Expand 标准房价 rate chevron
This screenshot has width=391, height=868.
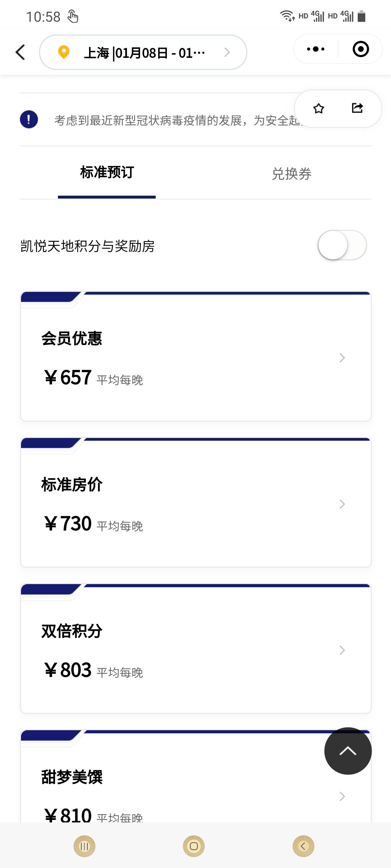342,504
